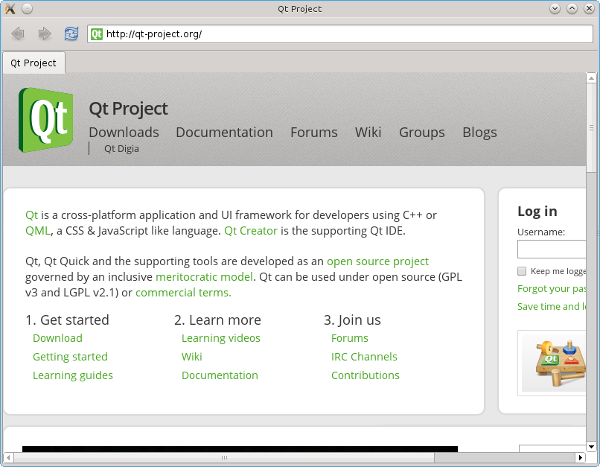Image resolution: width=600 pixels, height=467 pixels.
Task: Reload the page with the refresh icon
Action: (71, 34)
